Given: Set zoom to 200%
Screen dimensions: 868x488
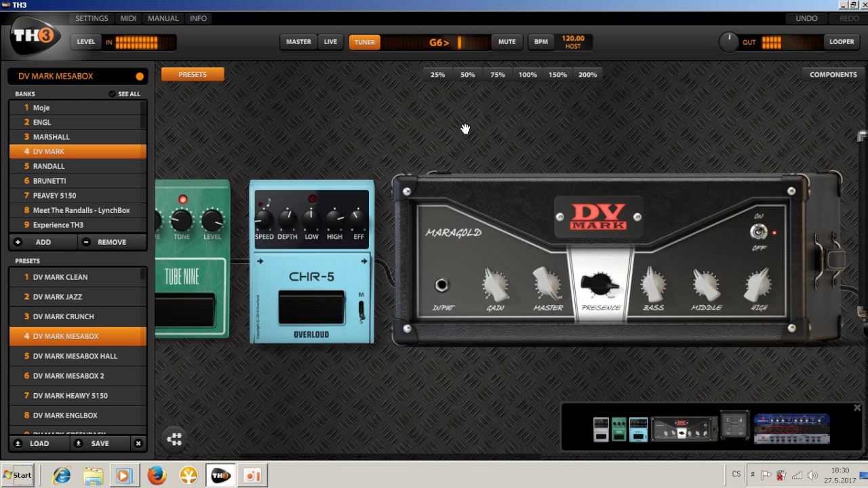Looking at the screenshot, I should pyautogui.click(x=588, y=75).
